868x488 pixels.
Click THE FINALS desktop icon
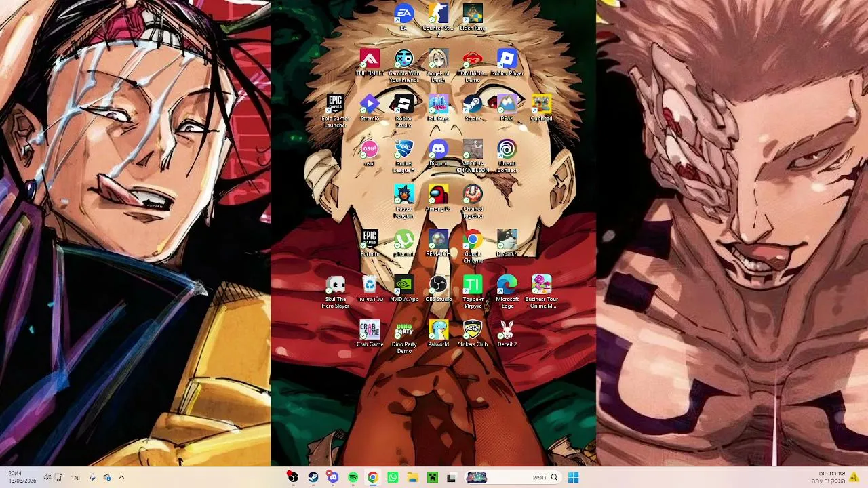370,62
